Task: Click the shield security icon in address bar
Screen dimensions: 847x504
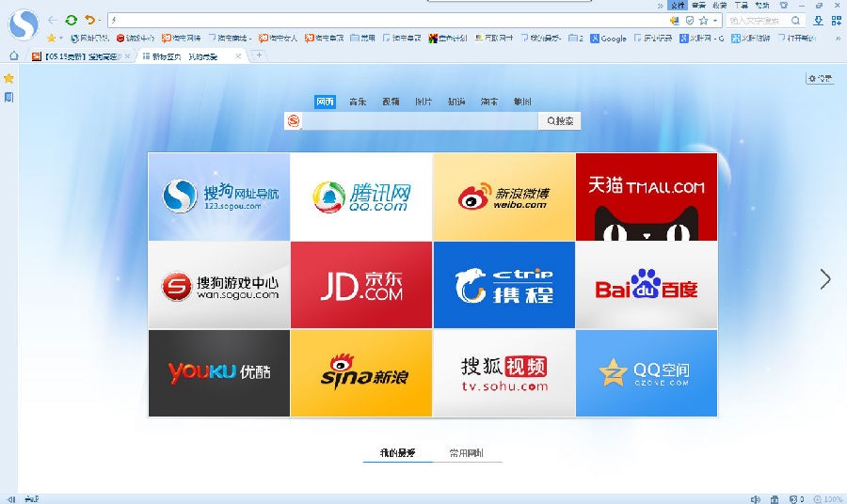Action: click(689, 20)
